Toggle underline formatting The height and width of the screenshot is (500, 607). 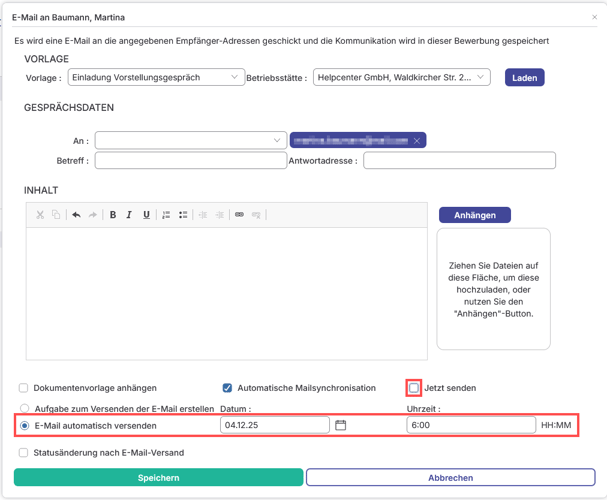pyautogui.click(x=146, y=215)
